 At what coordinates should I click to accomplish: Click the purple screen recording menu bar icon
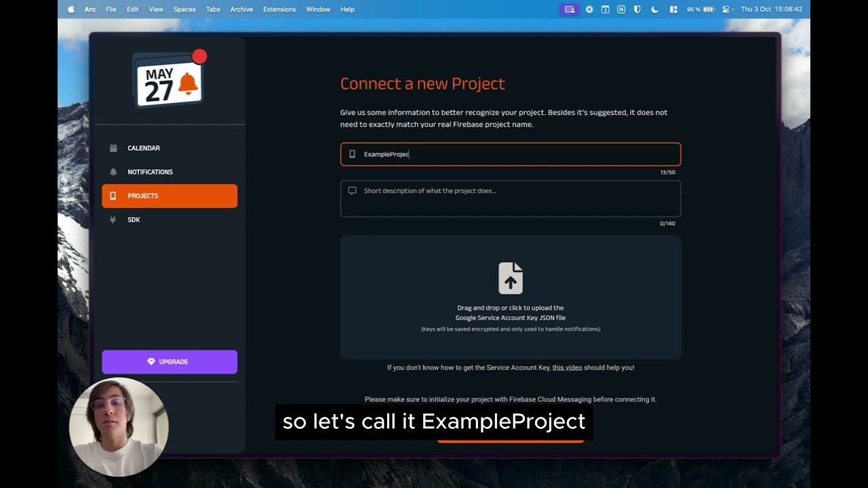point(570,9)
